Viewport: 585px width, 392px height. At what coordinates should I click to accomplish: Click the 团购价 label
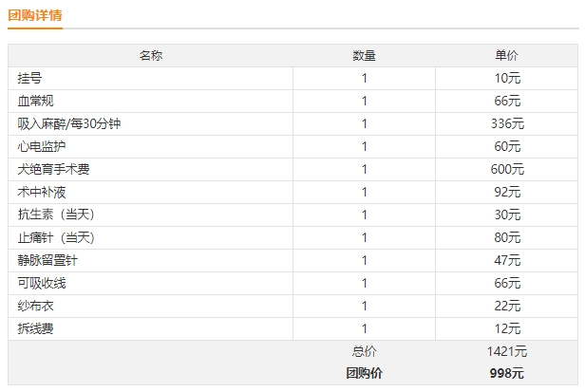click(364, 373)
